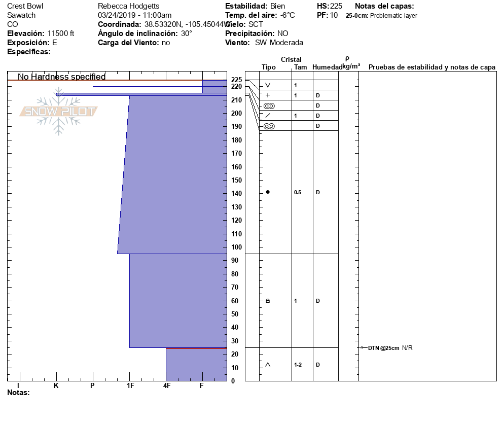The height and width of the screenshot is (426, 504).
Task: Click the P hardness axis label
Action: click(93, 385)
